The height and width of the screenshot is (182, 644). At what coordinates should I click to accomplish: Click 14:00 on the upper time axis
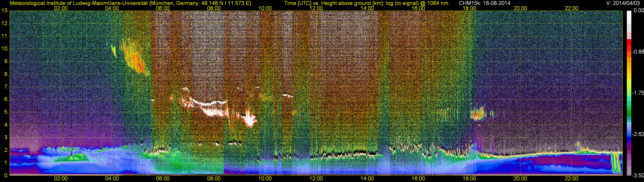pyautogui.click(x=367, y=8)
